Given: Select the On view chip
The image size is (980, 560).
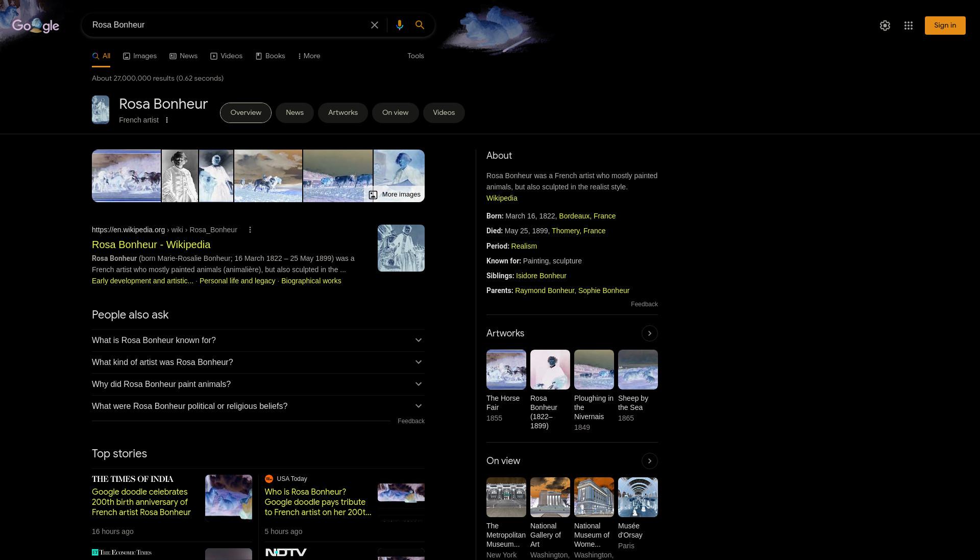Looking at the screenshot, I should 395,113.
